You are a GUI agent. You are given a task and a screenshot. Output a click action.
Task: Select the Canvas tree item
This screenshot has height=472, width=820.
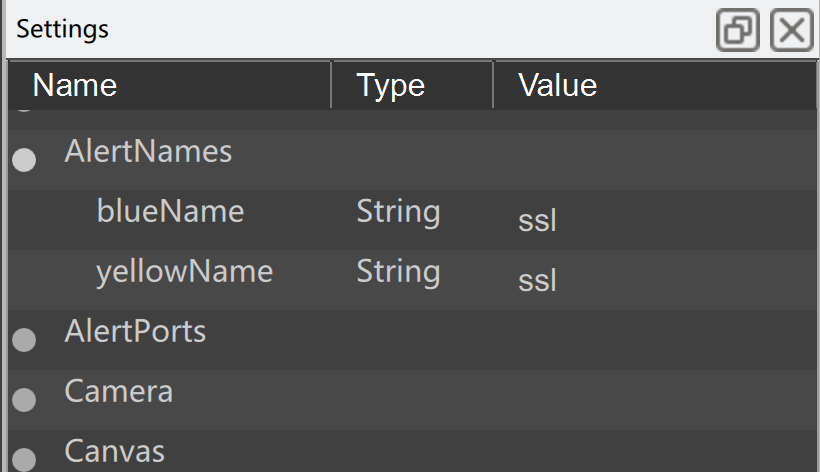115,452
